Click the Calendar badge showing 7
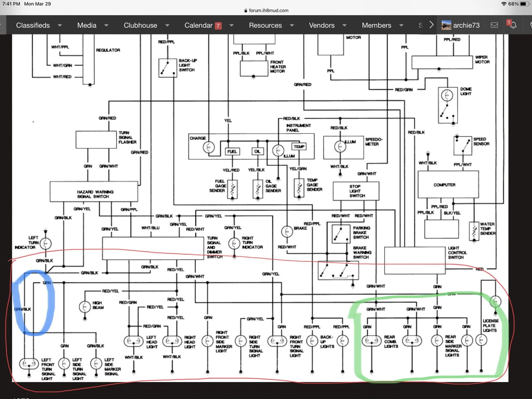This screenshot has height=399, width=532. (218, 26)
